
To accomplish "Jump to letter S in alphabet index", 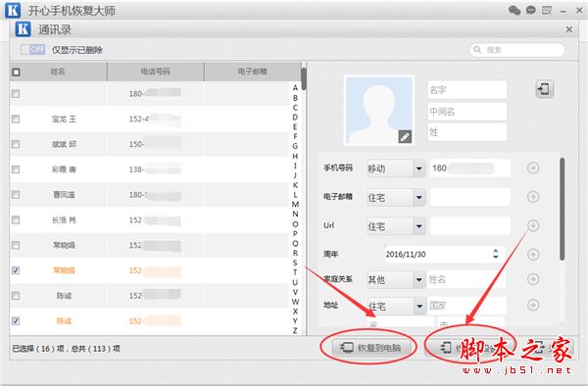I will coord(295,263).
